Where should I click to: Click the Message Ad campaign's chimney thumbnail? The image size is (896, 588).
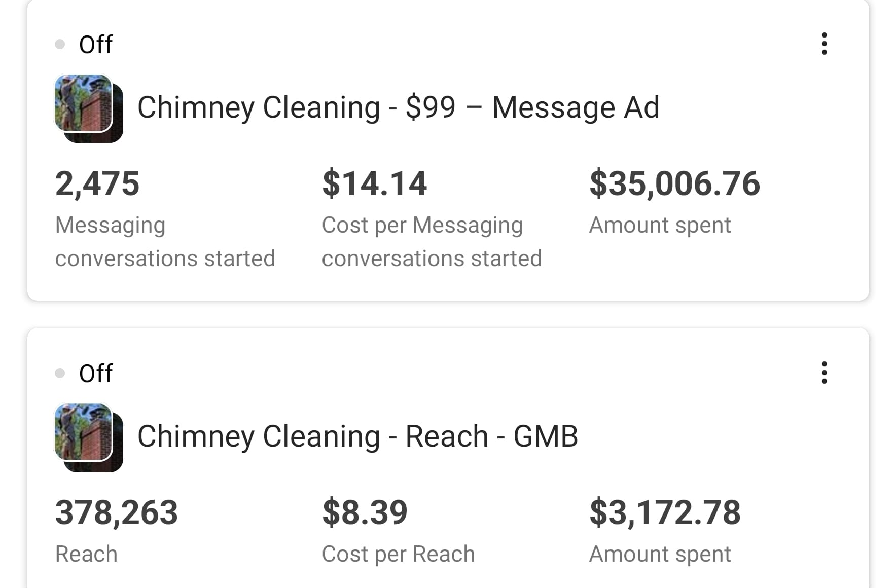[x=88, y=108]
